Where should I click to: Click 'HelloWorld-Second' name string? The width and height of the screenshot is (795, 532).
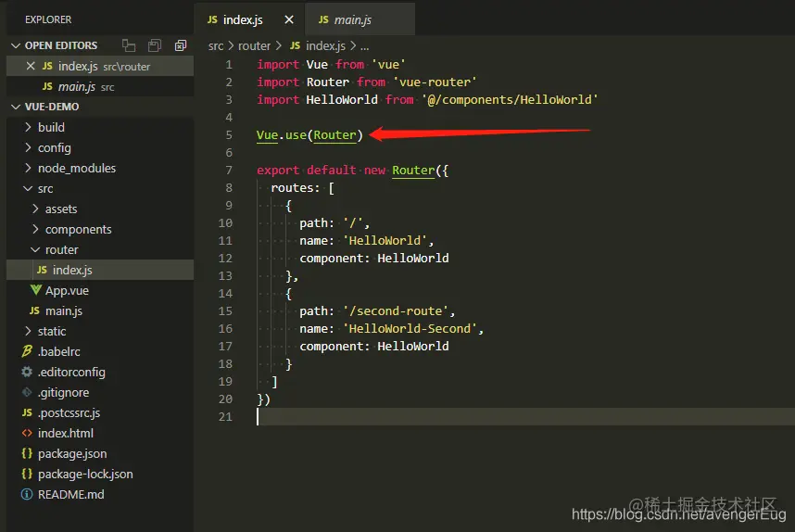coord(410,329)
